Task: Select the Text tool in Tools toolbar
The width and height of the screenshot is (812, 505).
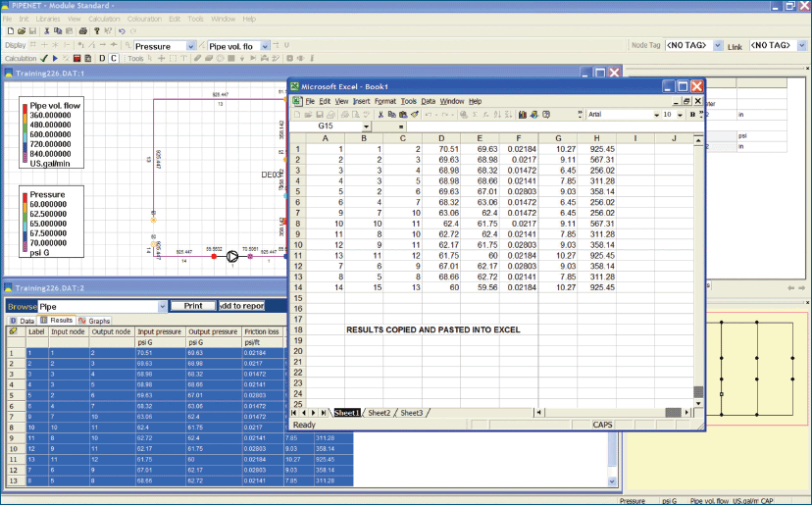Action: point(183,59)
